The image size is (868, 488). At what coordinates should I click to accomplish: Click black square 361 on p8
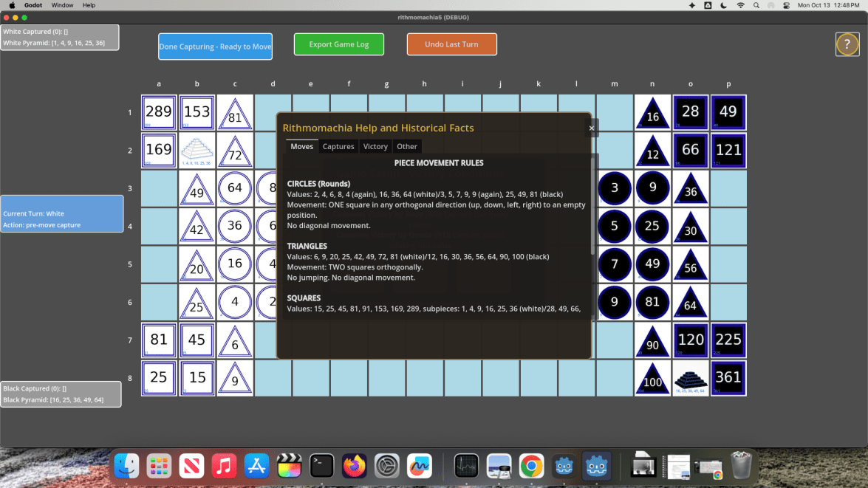[x=728, y=378]
